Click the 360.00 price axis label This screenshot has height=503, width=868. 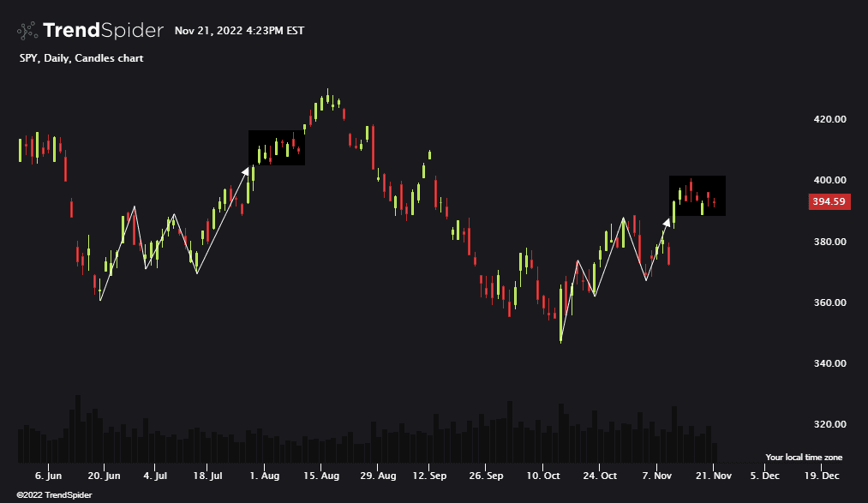829,302
